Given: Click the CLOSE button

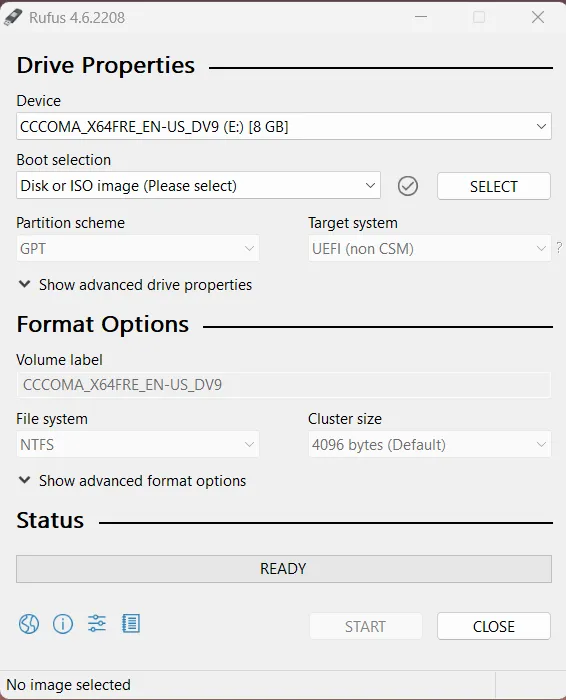Looking at the screenshot, I should click(x=494, y=626).
